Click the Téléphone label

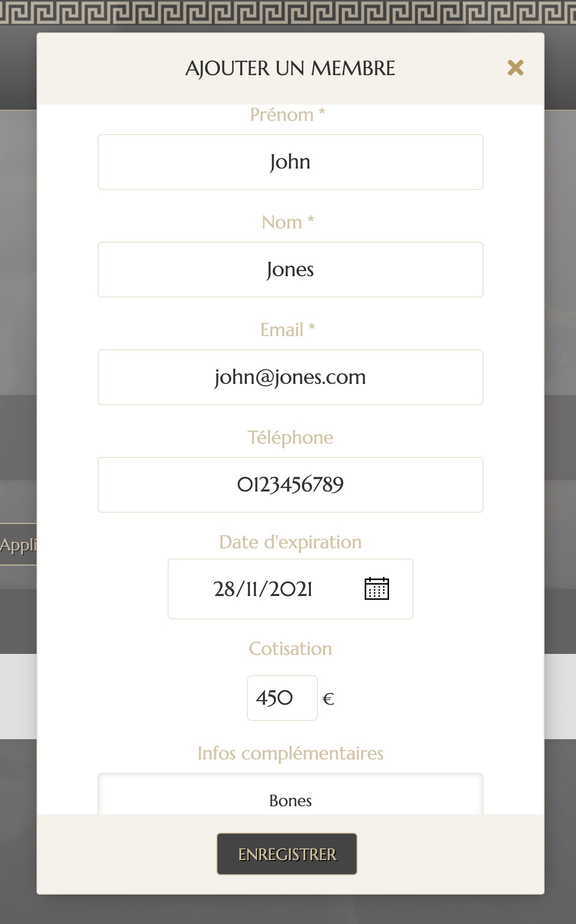pos(290,438)
